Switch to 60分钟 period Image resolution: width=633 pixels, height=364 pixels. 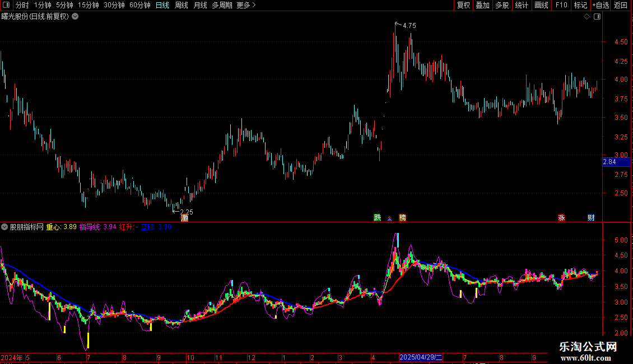tap(140, 5)
